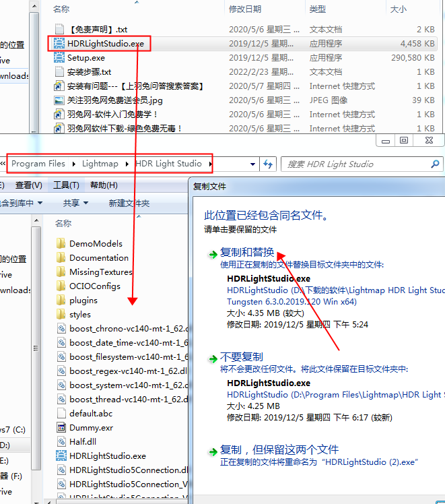Select boost_date_time-vc140 dll file
Image resolution: width=445 pixels, height=504 pixels.
pos(129,343)
